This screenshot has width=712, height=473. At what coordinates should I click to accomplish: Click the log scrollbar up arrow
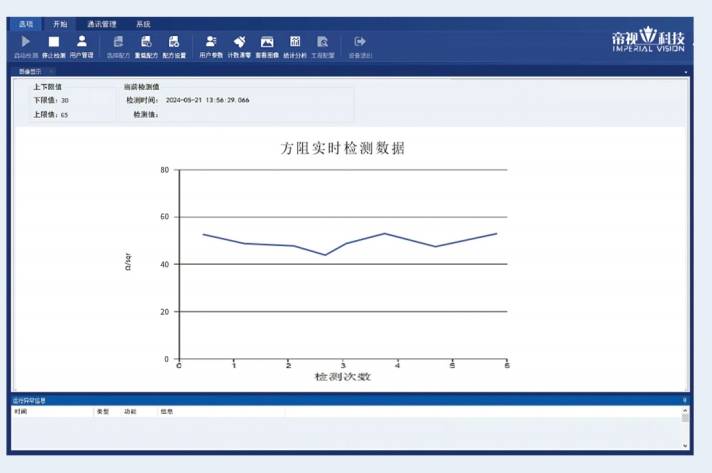click(685, 410)
